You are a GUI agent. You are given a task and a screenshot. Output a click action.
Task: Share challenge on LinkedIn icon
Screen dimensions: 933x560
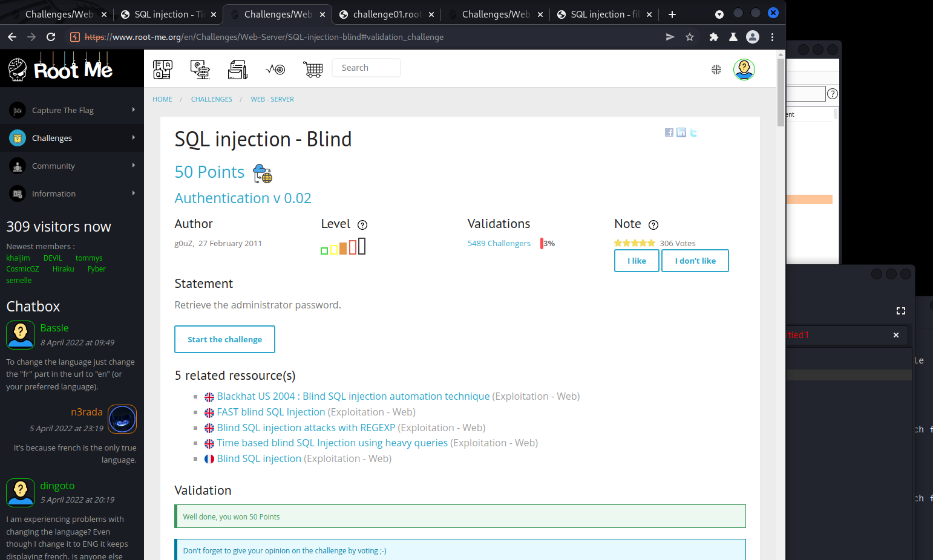tap(681, 132)
